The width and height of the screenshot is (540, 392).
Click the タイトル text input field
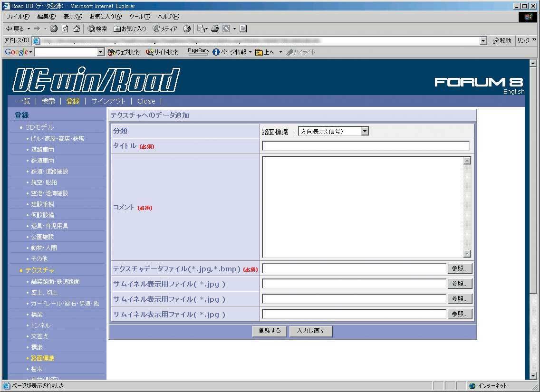click(x=366, y=145)
